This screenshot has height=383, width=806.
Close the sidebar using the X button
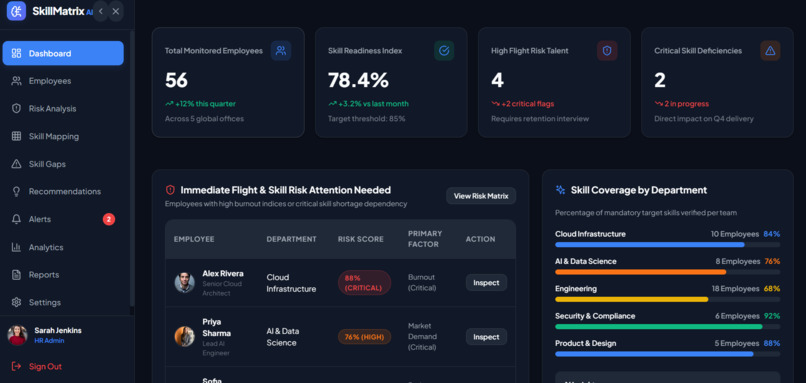pos(116,11)
